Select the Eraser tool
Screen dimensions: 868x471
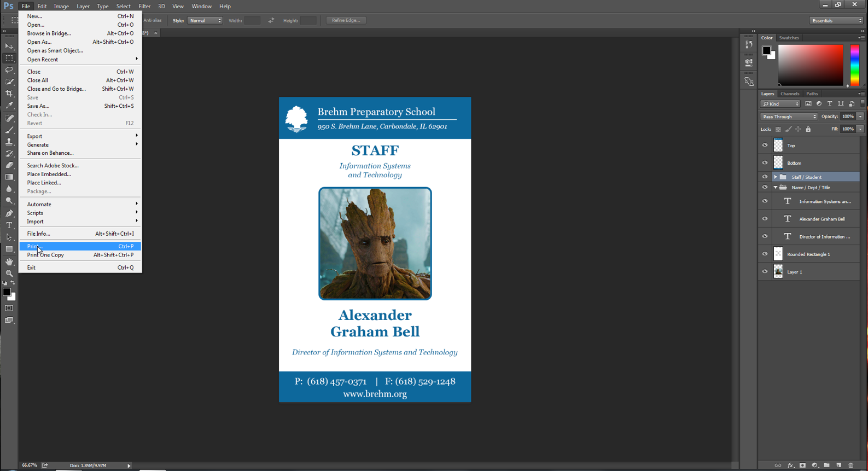pos(9,165)
